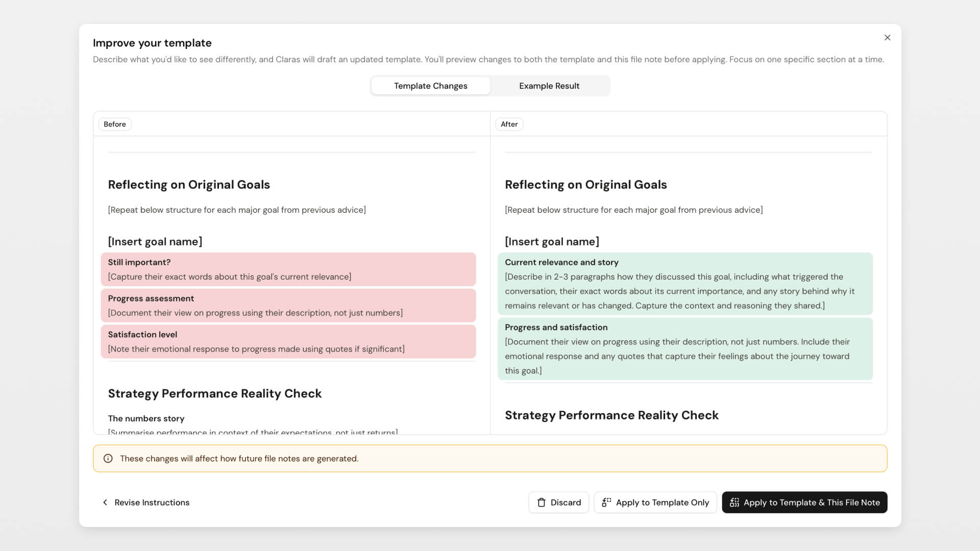Close the Improve your template dialog
980x551 pixels.
point(887,37)
